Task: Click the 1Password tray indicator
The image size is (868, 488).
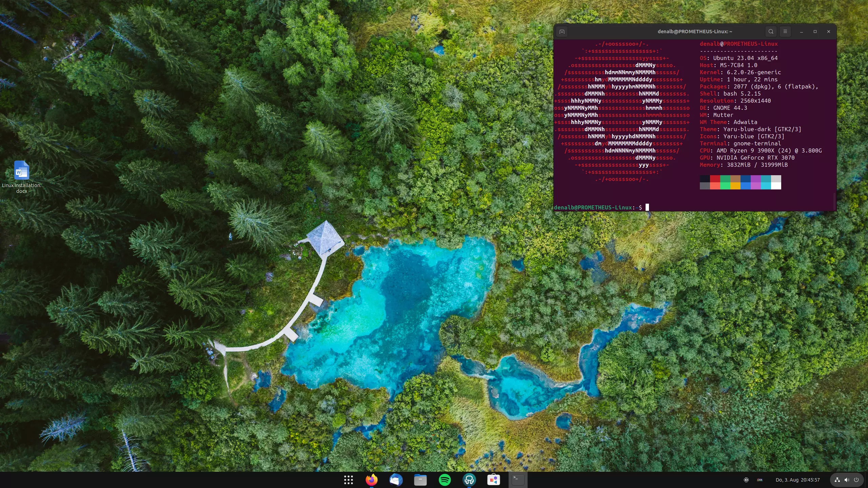Action: coord(746,480)
